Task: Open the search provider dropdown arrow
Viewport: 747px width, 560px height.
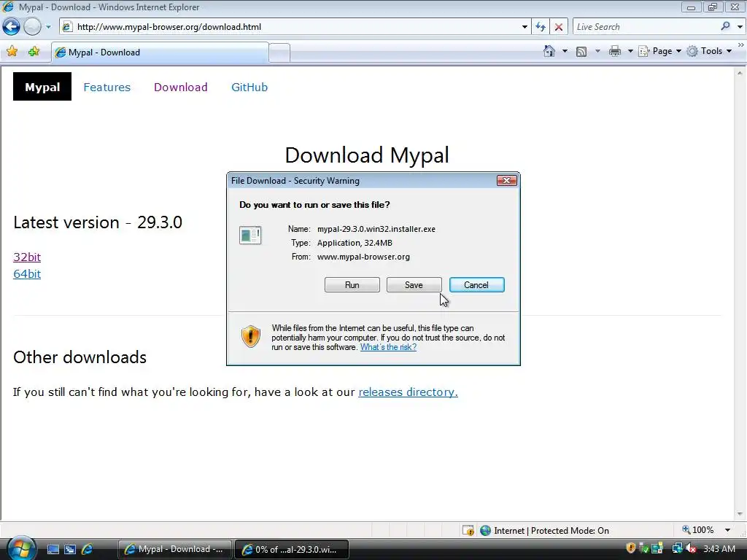Action: (x=740, y=27)
